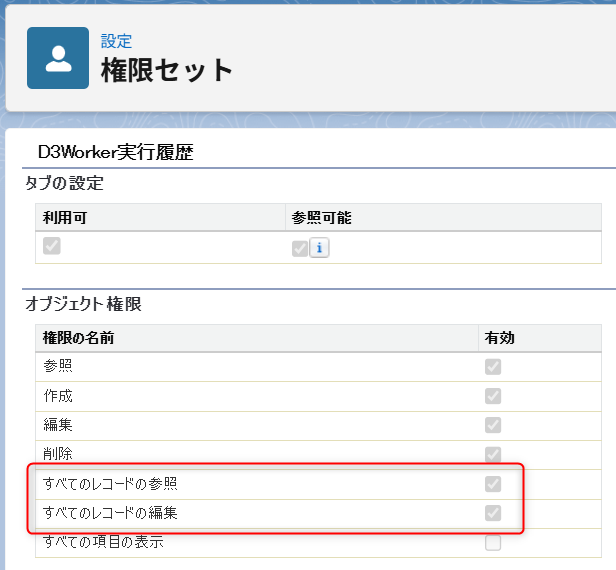The height and width of the screenshot is (570, 616).
Task: Toggle the 利用可 tab setting checkbox
Action: (x=51, y=246)
